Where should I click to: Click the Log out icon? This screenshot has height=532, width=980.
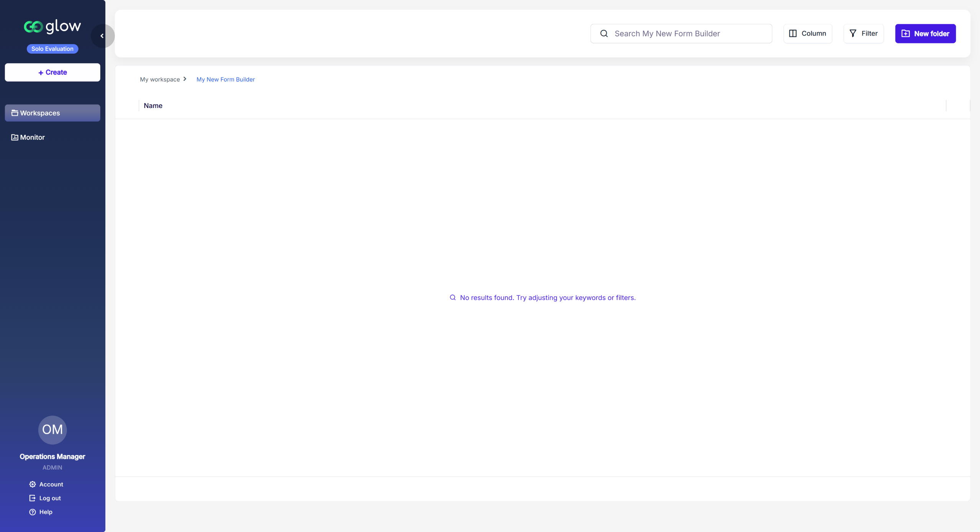(33, 498)
